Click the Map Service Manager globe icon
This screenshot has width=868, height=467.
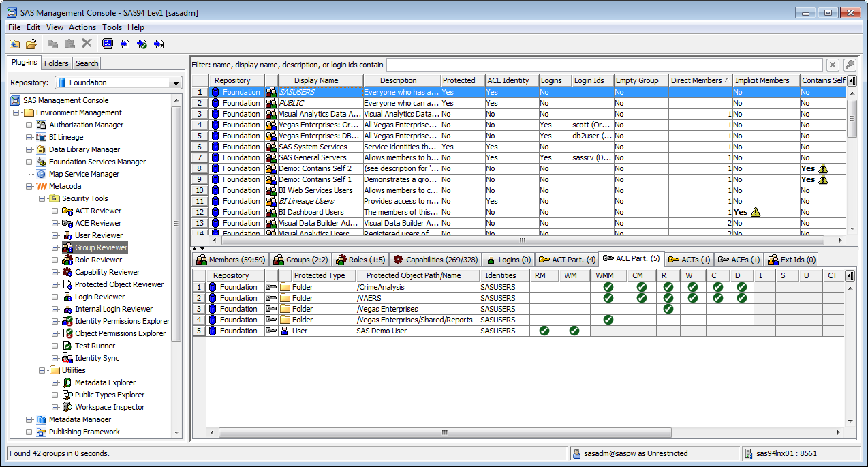42,174
